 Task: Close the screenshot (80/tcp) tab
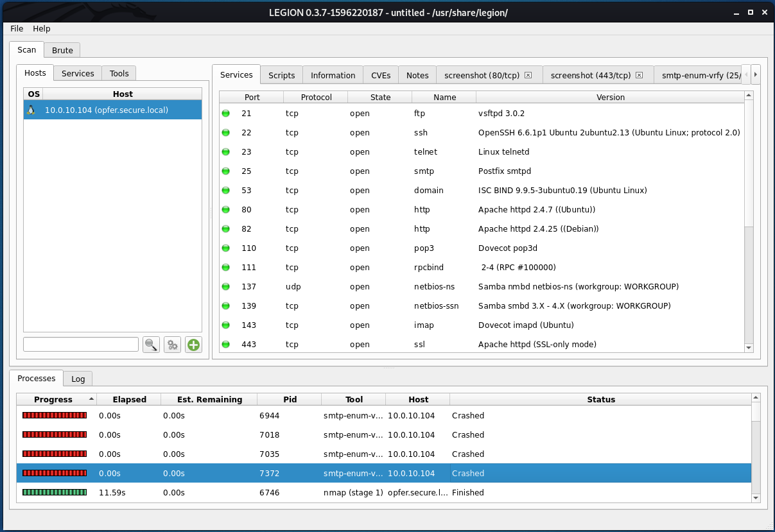tap(528, 75)
